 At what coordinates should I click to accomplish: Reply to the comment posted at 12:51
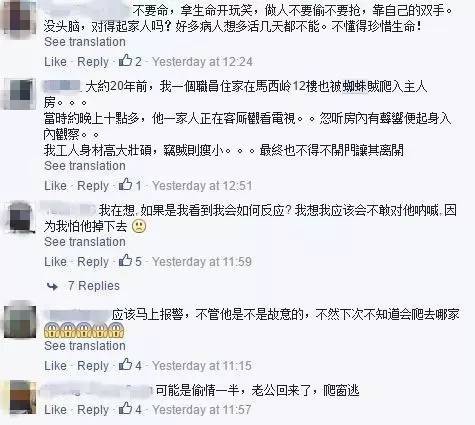pos(93,186)
